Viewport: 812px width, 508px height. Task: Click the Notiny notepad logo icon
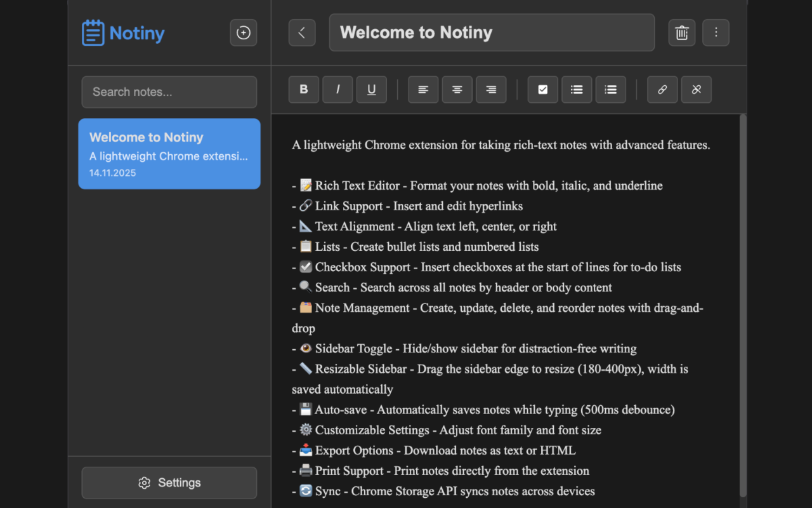pos(93,32)
